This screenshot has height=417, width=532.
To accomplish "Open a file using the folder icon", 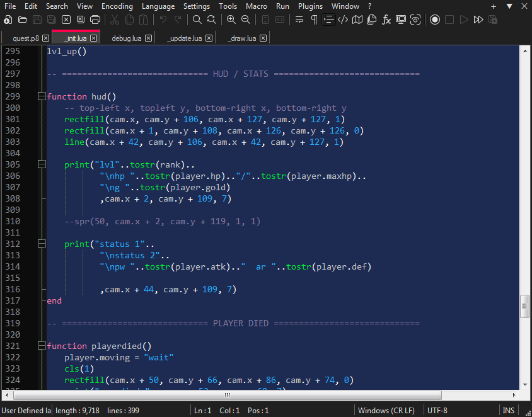I will (23, 20).
